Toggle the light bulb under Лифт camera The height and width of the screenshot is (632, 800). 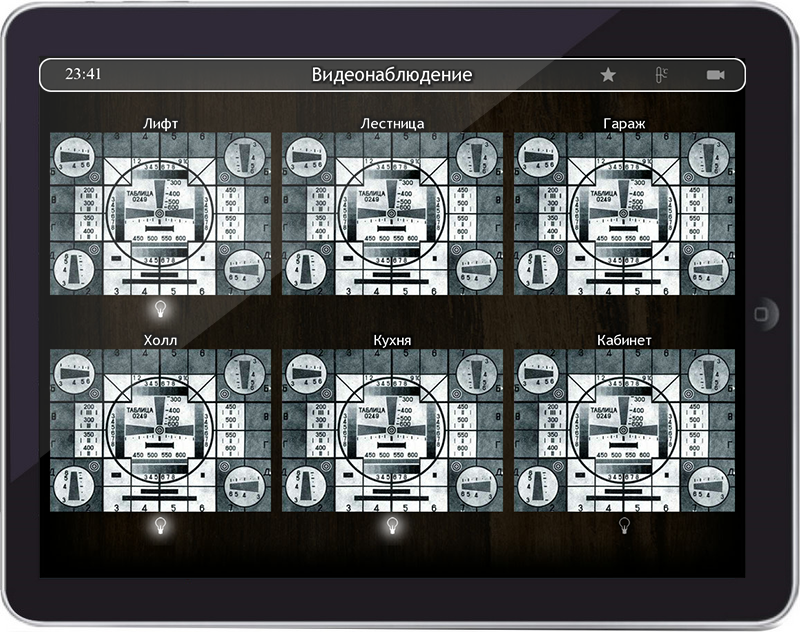pos(160,308)
